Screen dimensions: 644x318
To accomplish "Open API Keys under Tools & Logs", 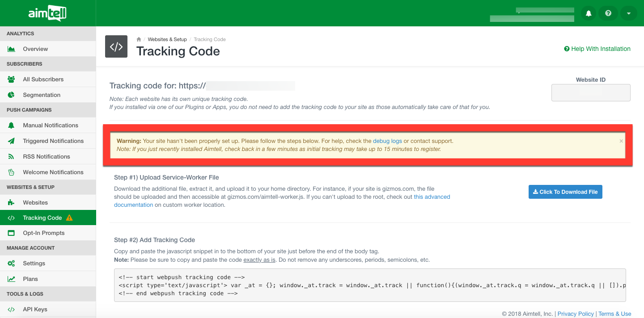I will coord(48,310).
